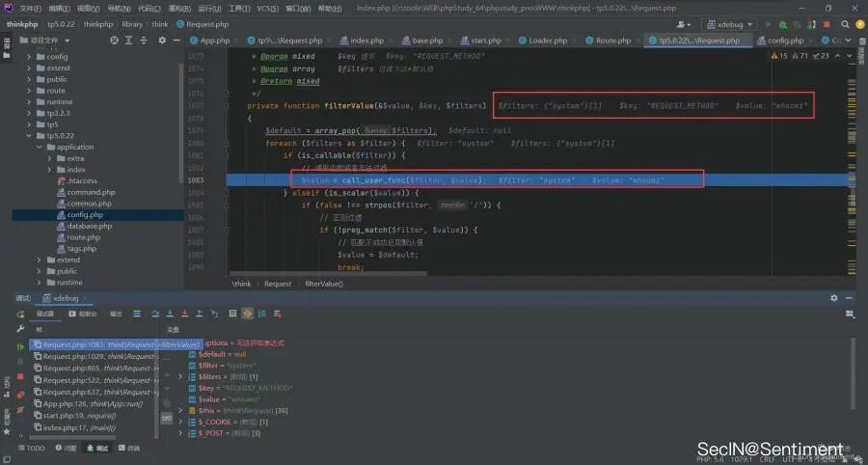Image resolution: width=868 pixels, height=465 pixels.
Task: Click evaluate expression calculator icon
Action: (x=232, y=314)
